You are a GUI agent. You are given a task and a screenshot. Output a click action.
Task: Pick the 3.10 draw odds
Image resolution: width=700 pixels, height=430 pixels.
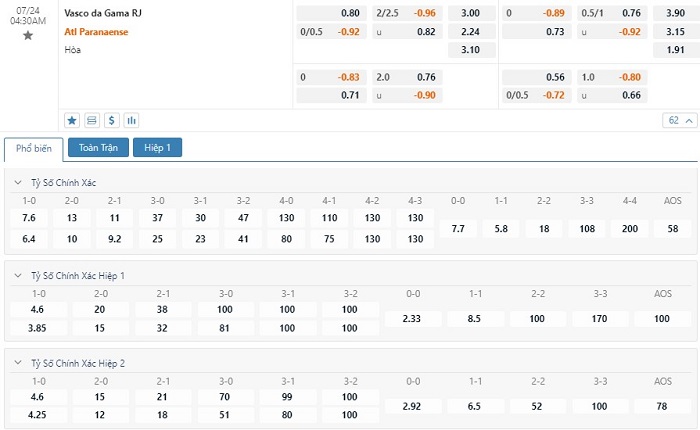click(471, 50)
